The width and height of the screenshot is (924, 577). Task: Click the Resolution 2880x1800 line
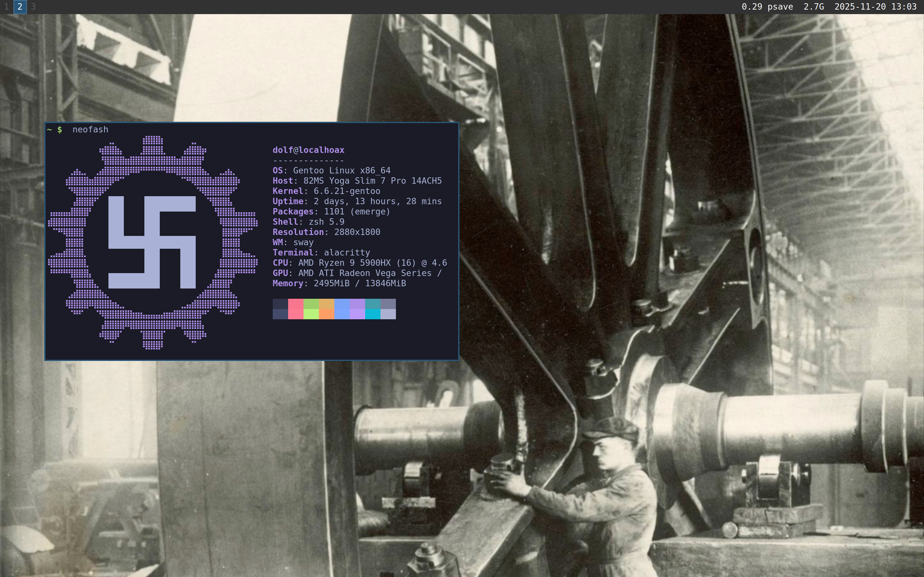point(326,232)
